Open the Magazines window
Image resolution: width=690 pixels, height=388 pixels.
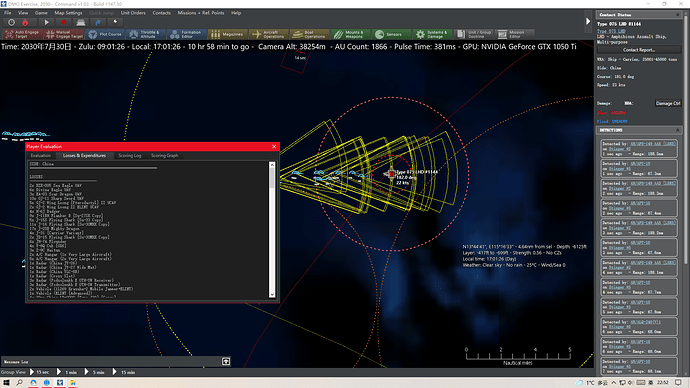pyautogui.click(x=227, y=34)
